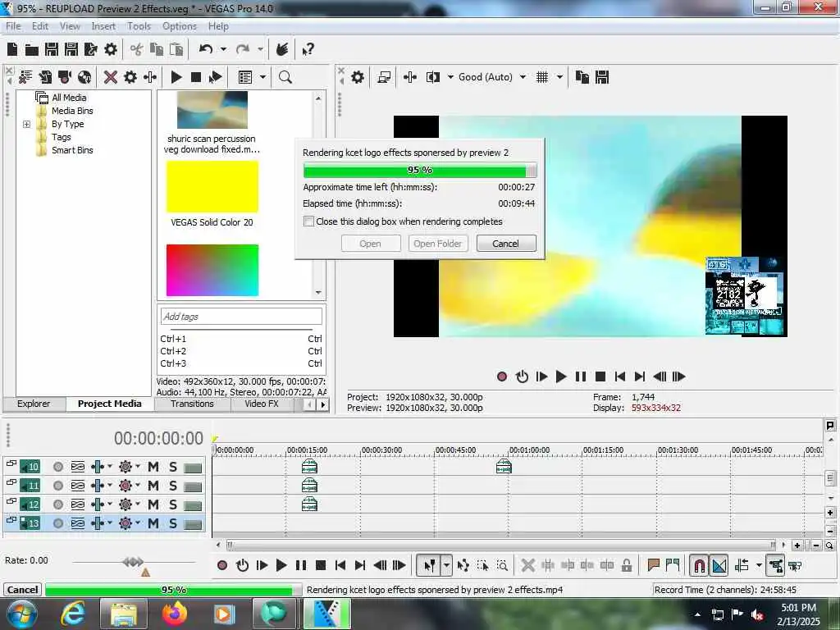Screen dimensions: 840x630
Task: Click the timeline transport Pause button
Action: click(301, 565)
